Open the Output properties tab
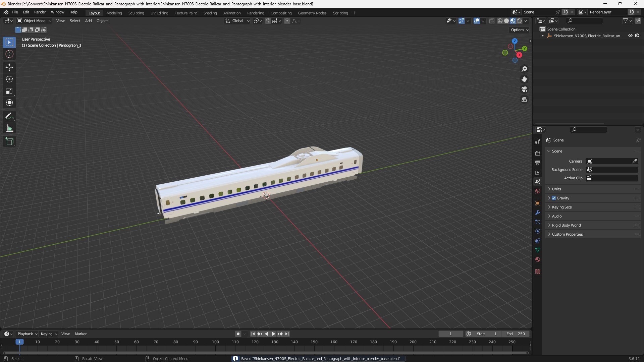 pyautogui.click(x=538, y=163)
